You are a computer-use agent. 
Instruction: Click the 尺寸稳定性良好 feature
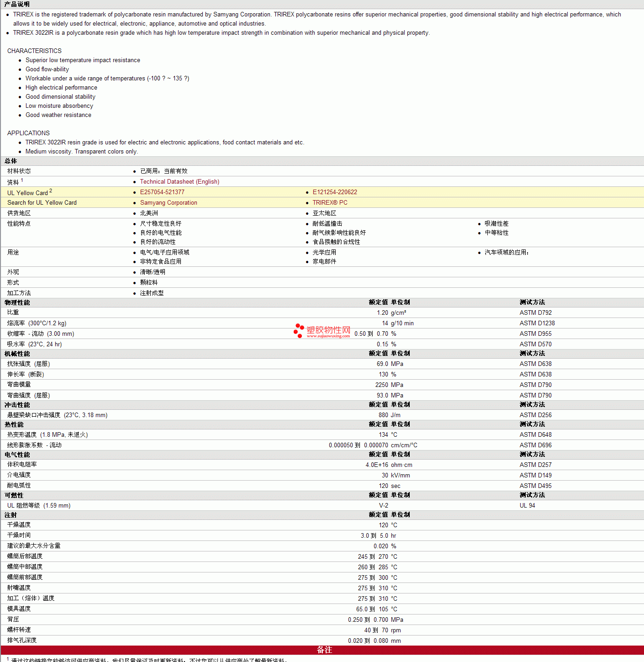(x=161, y=224)
